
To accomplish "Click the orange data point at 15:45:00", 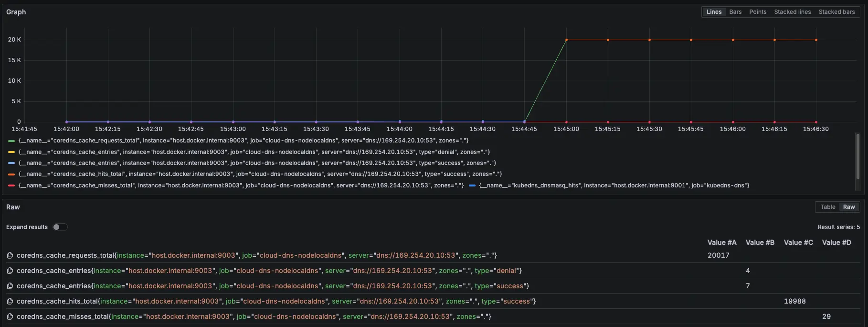I will [x=566, y=40].
